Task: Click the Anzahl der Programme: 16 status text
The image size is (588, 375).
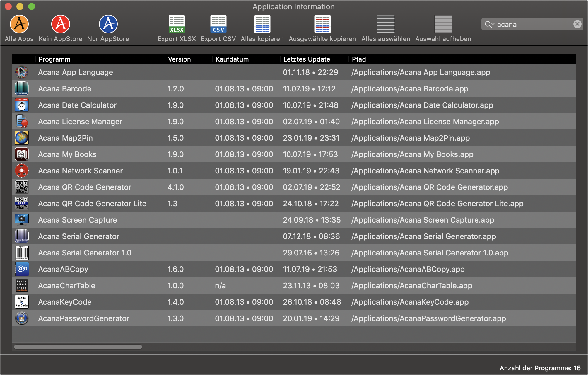Action: (x=540, y=368)
